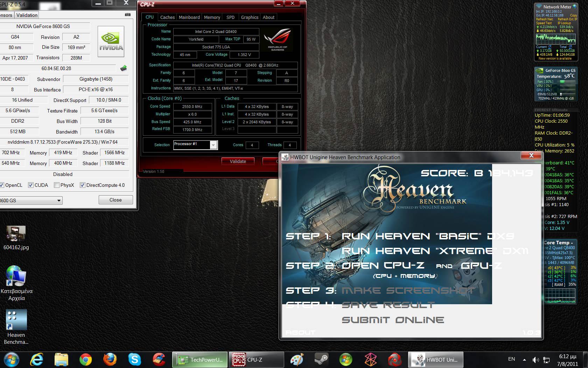Switch to the Caches tab in CPU-Z
This screenshot has height=368, width=588.
coord(167,17)
